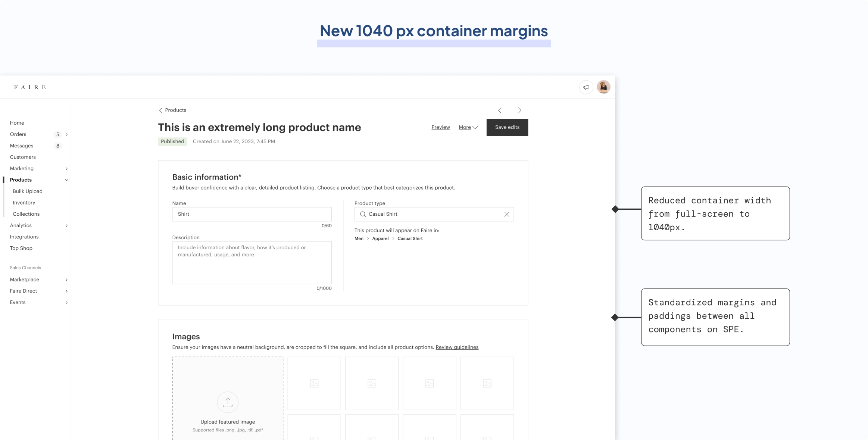Click the search icon in Product type

coord(363,214)
